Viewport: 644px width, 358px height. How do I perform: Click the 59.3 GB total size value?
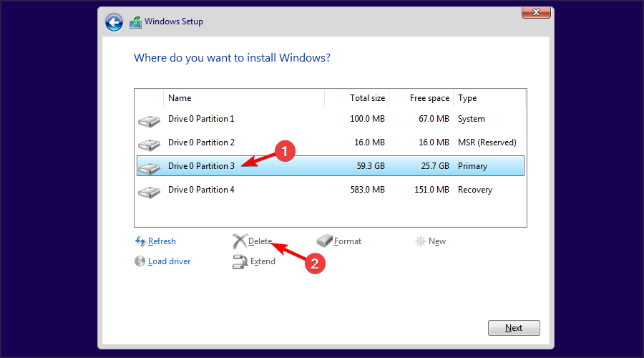point(371,166)
